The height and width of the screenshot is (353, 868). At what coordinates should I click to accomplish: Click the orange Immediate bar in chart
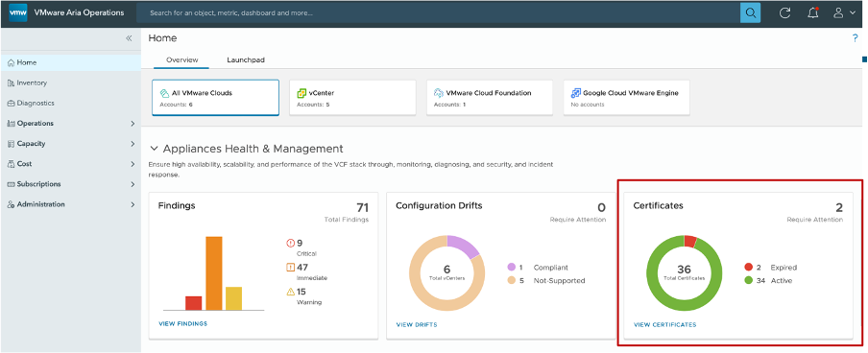tap(214, 273)
